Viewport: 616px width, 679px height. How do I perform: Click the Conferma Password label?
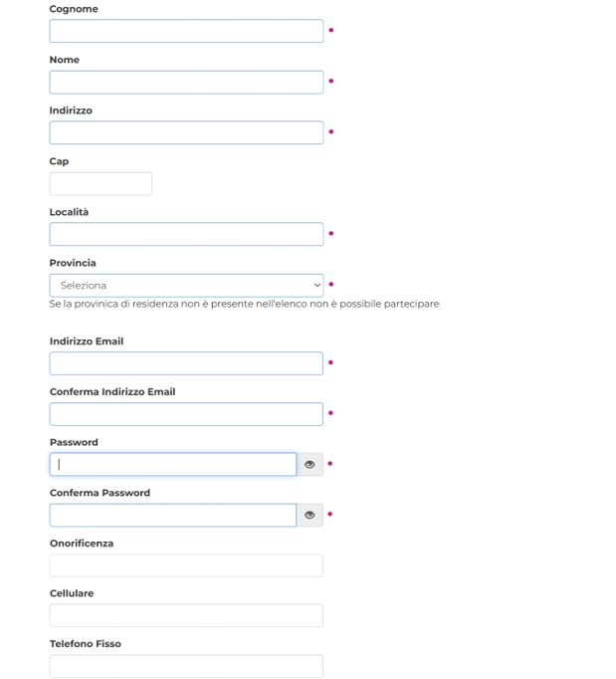click(x=100, y=493)
